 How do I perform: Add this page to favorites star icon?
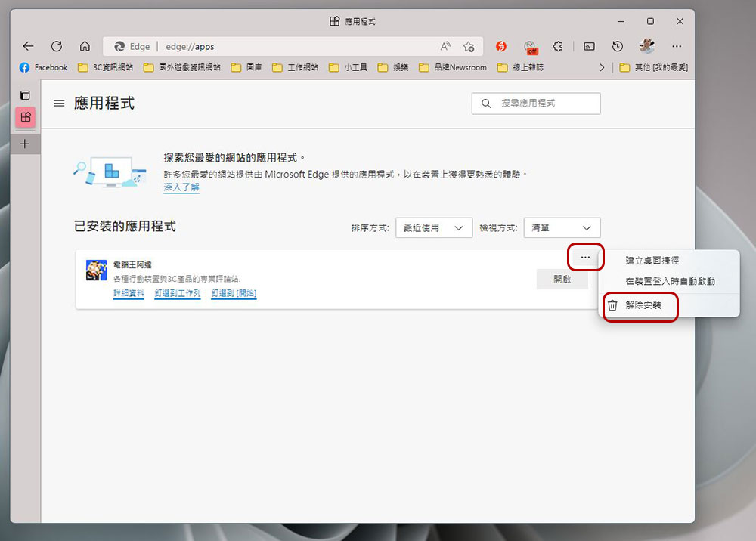point(469,46)
